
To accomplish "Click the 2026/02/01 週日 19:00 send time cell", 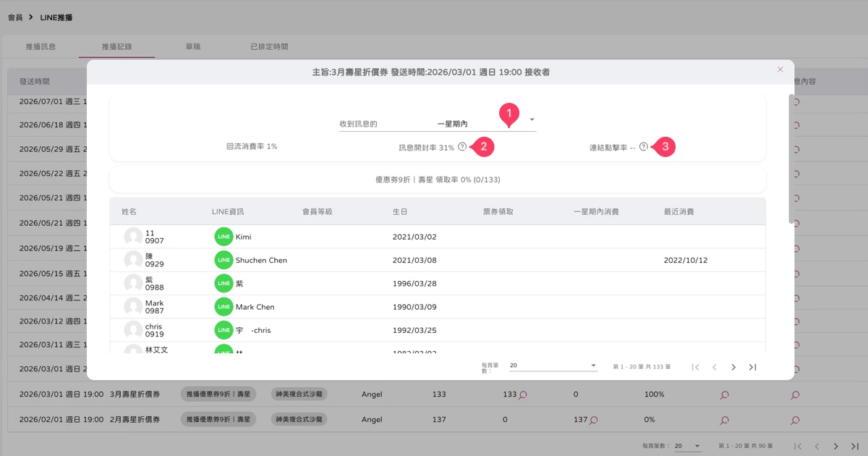I will click(61, 419).
